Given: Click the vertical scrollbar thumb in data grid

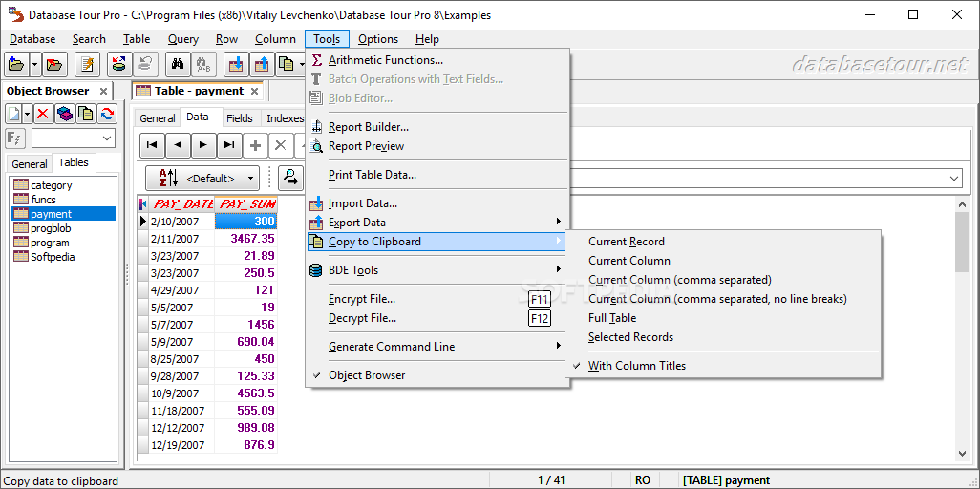Looking at the screenshot, I should pyautogui.click(x=963, y=242).
